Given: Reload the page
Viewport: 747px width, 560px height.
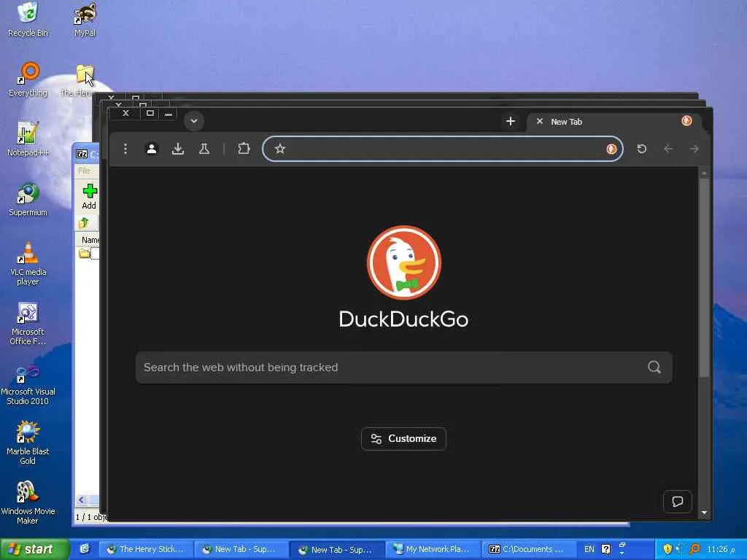Looking at the screenshot, I should coord(642,149).
